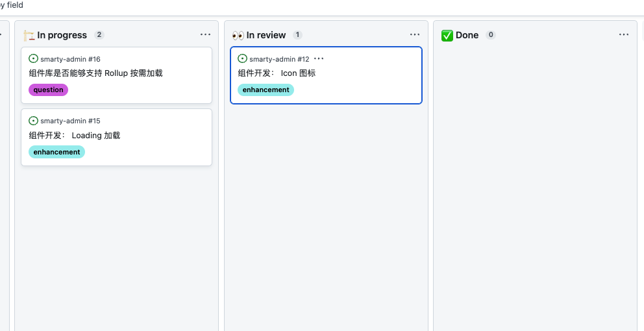Screen dimensions: 644x331
Task: Open issue titled 组件开发： Icon 图标
Action: pyautogui.click(x=277, y=73)
